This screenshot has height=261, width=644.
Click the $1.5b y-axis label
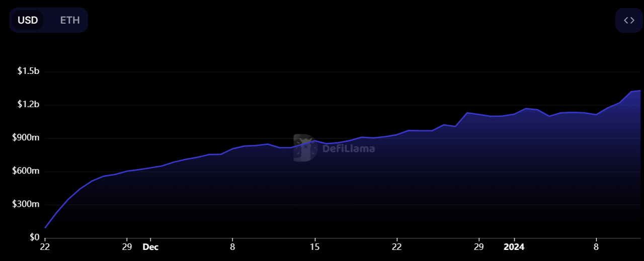[28, 71]
